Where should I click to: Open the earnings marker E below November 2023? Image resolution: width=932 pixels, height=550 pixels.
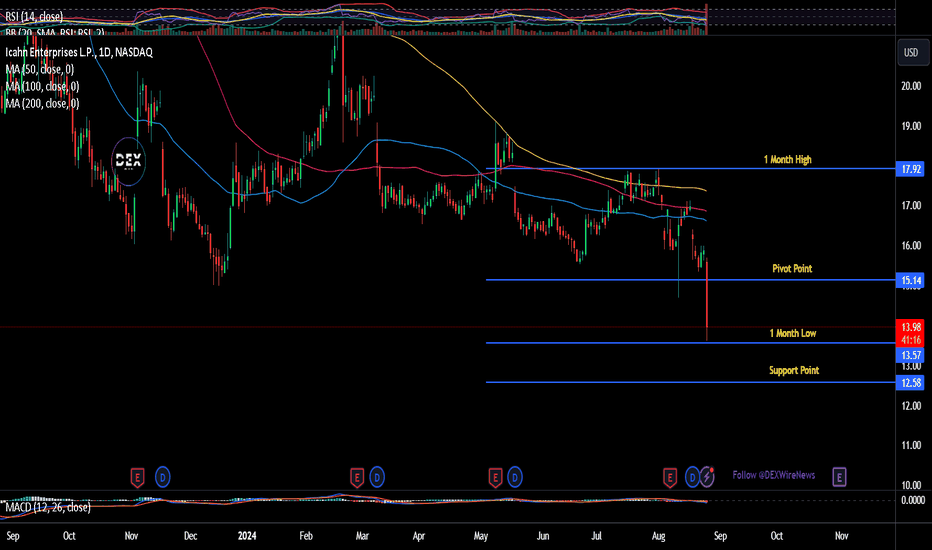coord(137,477)
